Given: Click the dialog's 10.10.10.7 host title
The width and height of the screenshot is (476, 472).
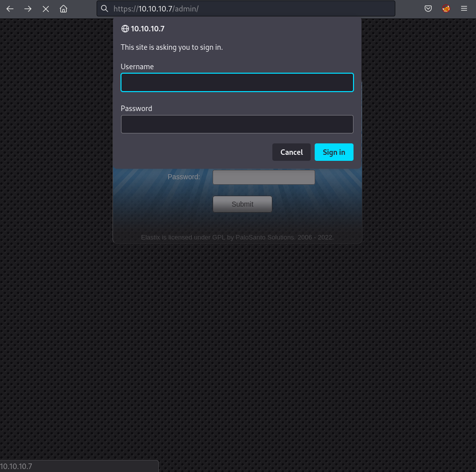Looking at the screenshot, I should 147,29.
